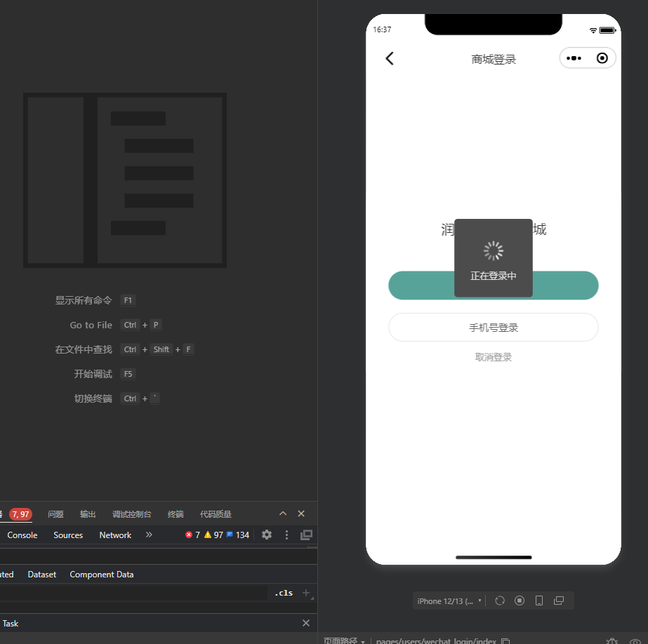Screen dimensions: 648x644
Task: Open the DevTools vertical dots menu
Action: [286, 535]
